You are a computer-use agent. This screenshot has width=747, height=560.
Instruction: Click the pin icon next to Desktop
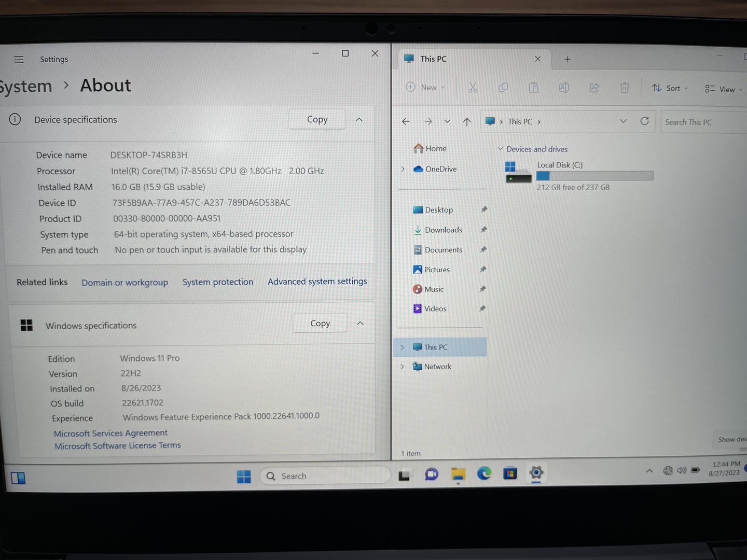tap(484, 209)
